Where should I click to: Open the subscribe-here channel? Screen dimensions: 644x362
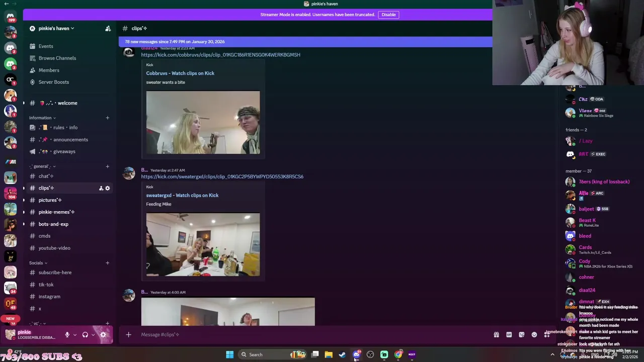[x=55, y=273]
